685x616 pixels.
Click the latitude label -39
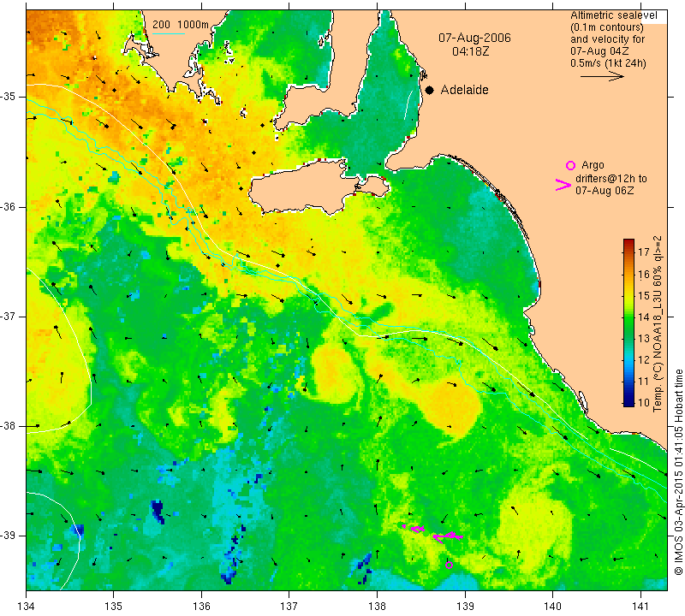point(9,536)
